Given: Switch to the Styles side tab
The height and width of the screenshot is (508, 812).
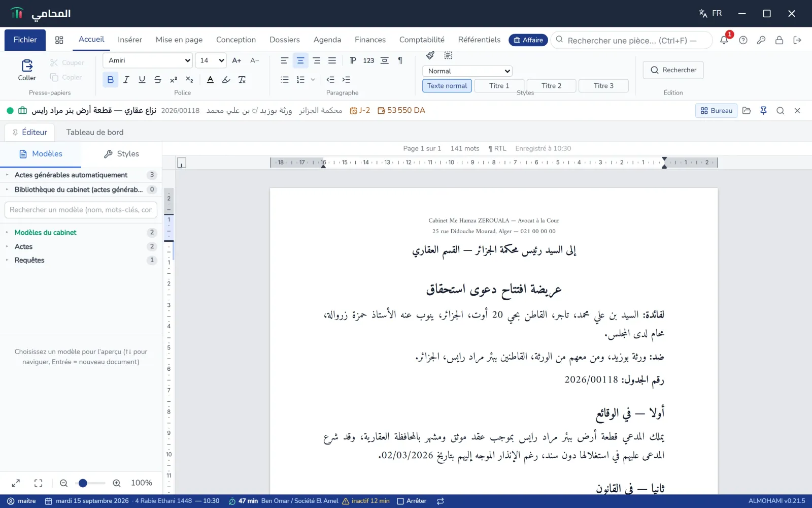Looking at the screenshot, I should [x=122, y=154].
